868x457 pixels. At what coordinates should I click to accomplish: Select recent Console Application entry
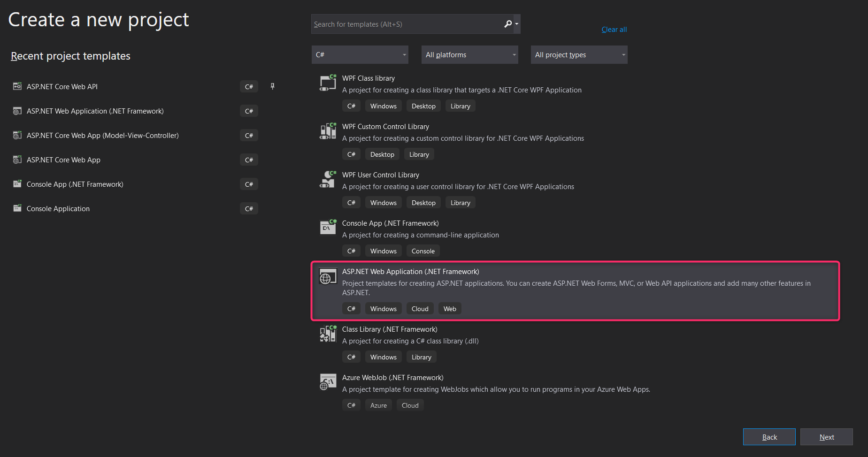click(58, 208)
